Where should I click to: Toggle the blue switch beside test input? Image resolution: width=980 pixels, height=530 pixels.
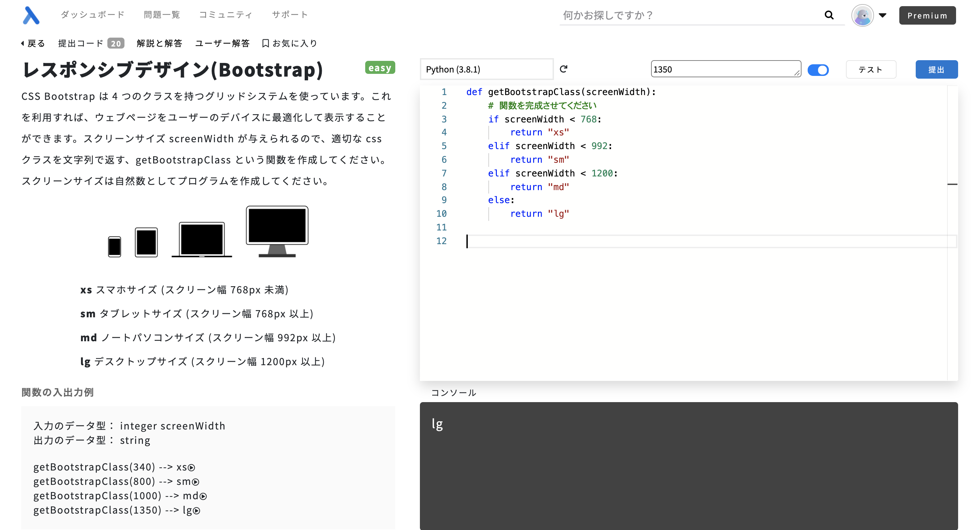click(818, 70)
